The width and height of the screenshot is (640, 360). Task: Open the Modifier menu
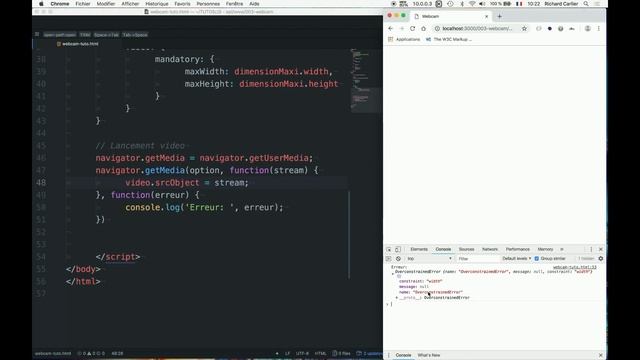(x=106, y=4)
